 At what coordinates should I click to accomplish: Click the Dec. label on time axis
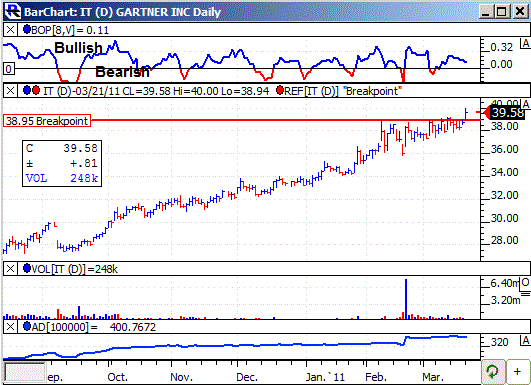pos(247,377)
